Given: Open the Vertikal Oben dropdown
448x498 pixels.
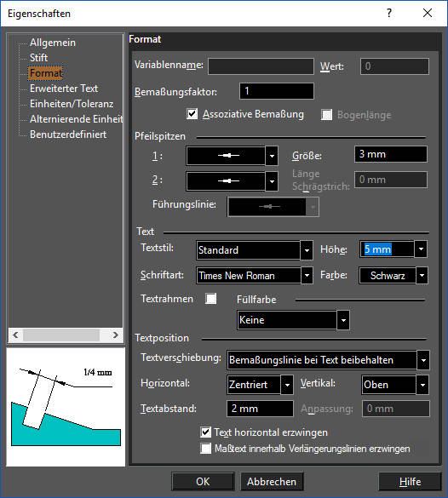Looking at the screenshot, I should 422,385.
